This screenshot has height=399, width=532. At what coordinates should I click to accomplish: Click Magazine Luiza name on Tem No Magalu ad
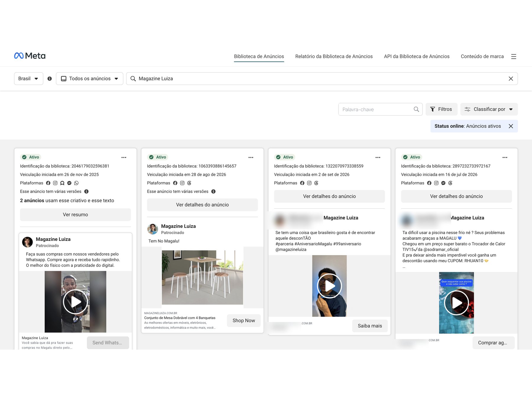coord(178,226)
